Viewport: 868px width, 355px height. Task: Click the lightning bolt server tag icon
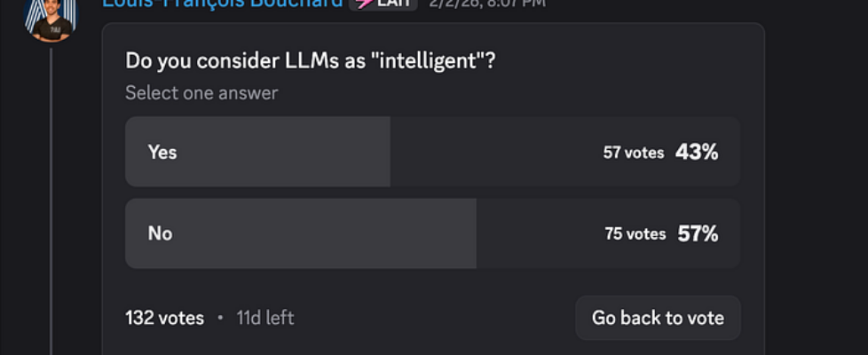tap(364, 4)
